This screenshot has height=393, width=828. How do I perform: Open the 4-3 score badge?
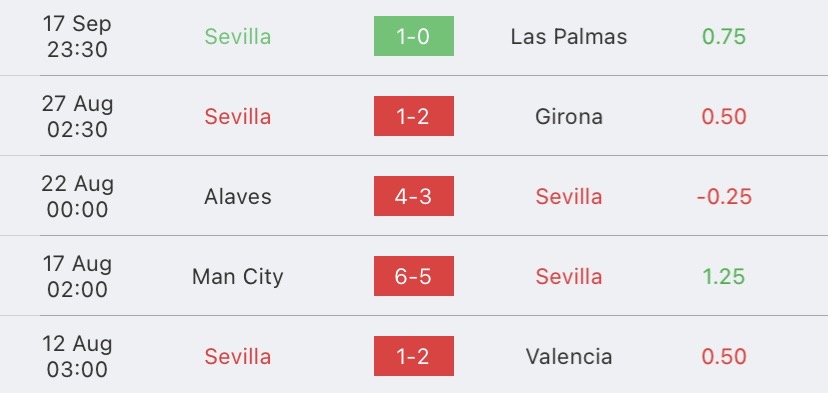(x=413, y=196)
